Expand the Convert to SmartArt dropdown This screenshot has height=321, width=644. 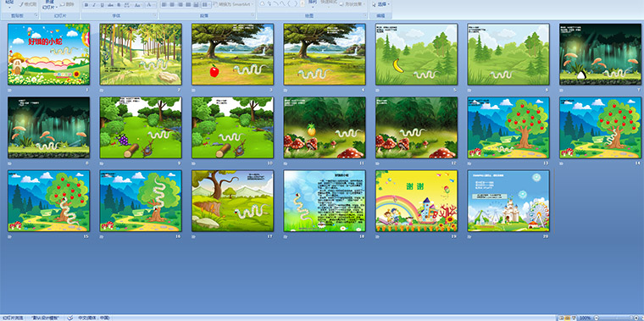click(233, 4)
